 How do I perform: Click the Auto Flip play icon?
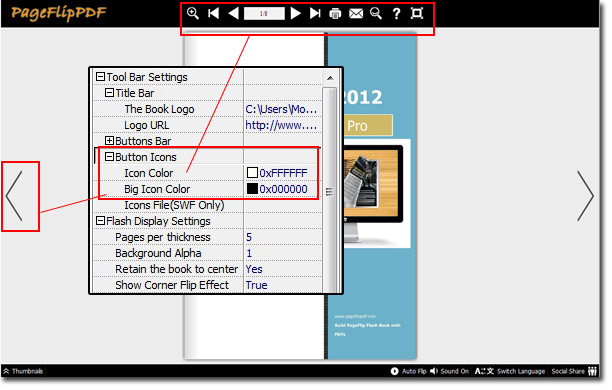395,372
